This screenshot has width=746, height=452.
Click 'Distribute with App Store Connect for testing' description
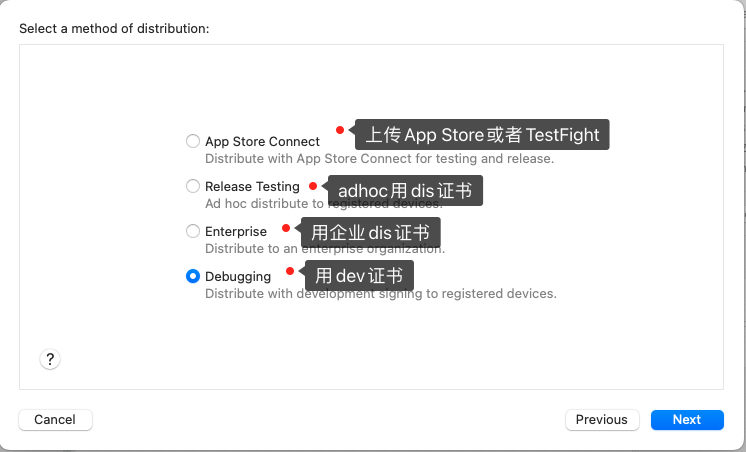click(380, 158)
